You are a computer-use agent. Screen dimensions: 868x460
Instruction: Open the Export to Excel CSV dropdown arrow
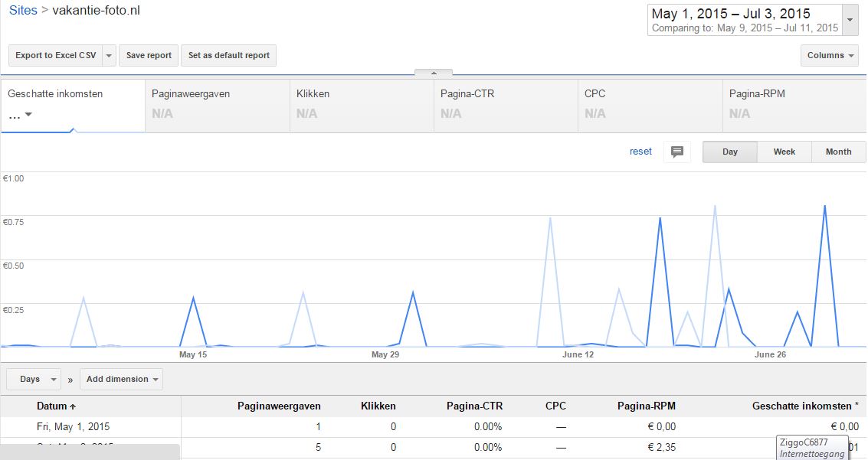(x=109, y=55)
